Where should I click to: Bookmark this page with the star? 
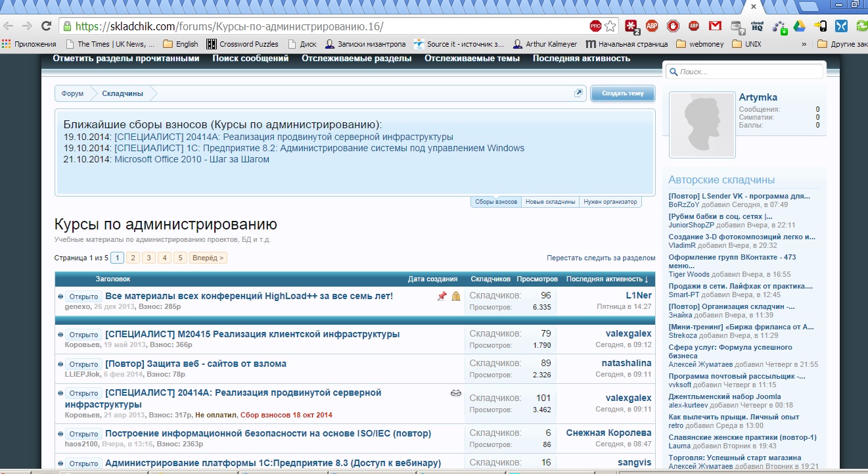tap(610, 26)
